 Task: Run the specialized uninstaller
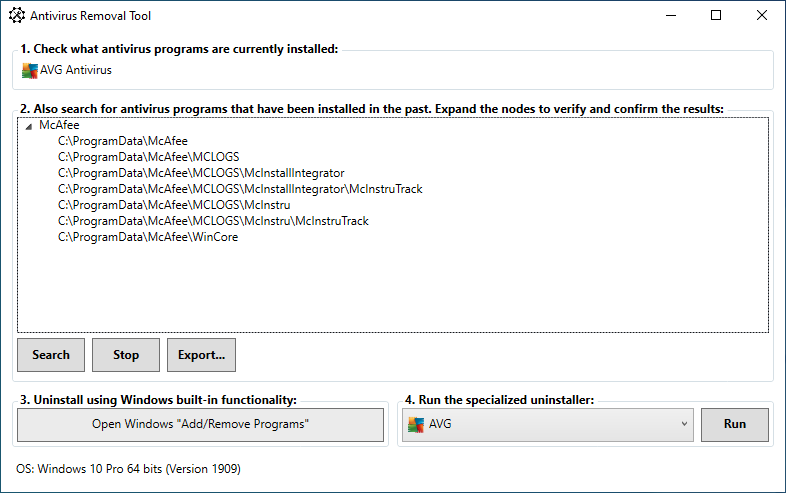click(735, 424)
